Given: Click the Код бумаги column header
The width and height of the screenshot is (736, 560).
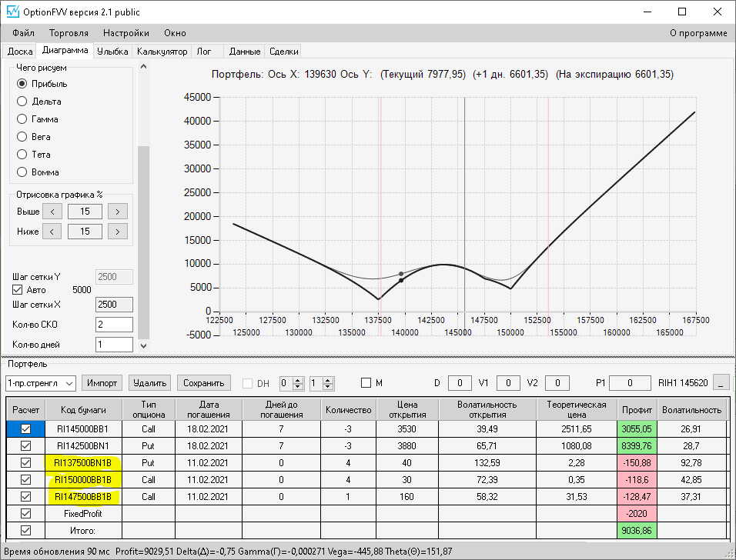Looking at the screenshot, I should click(83, 409).
